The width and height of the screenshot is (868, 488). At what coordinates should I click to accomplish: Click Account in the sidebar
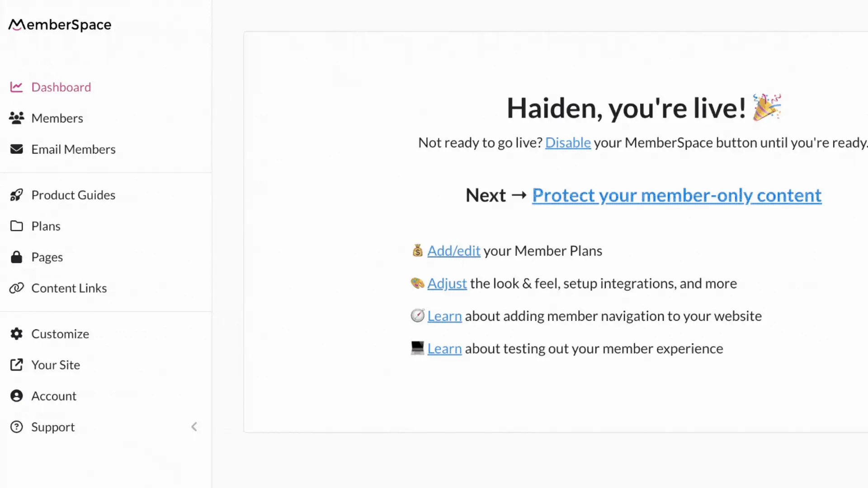pyautogui.click(x=54, y=395)
